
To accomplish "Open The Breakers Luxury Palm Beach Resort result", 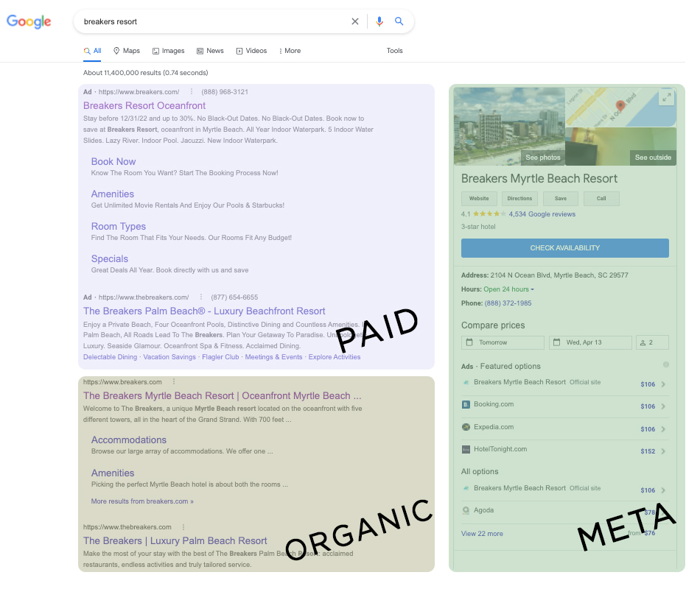I will click(x=175, y=541).
